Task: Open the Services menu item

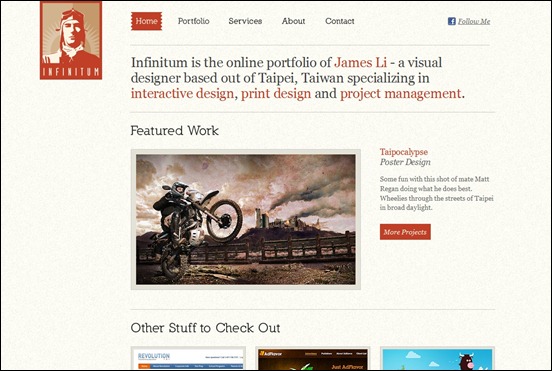Action: coord(245,21)
